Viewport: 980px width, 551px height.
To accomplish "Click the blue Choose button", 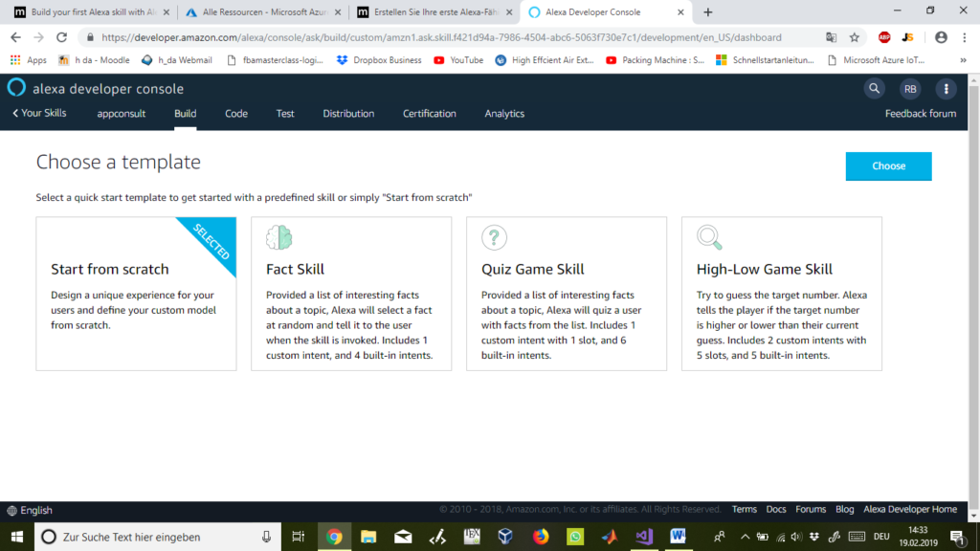I will point(888,166).
